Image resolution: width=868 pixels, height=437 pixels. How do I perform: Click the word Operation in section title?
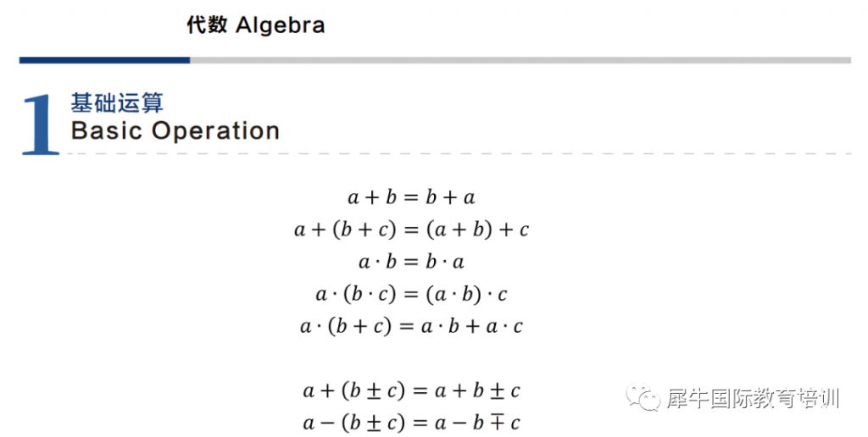[216, 131]
